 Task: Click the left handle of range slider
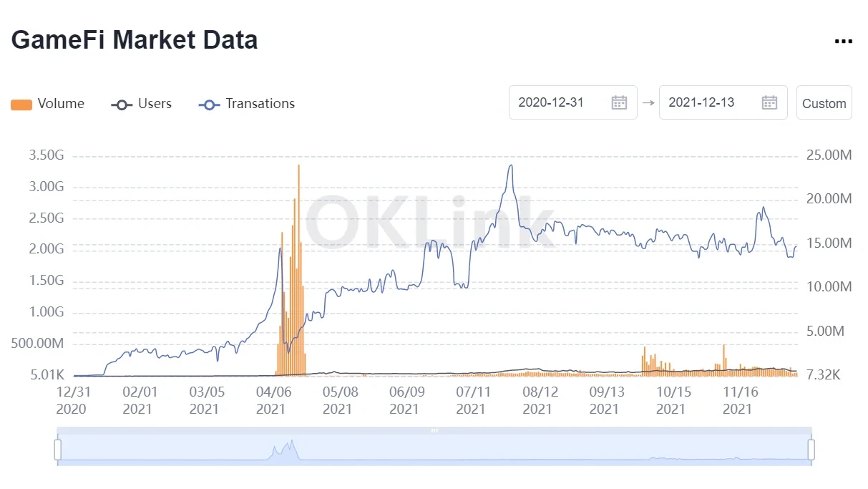[x=58, y=450]
